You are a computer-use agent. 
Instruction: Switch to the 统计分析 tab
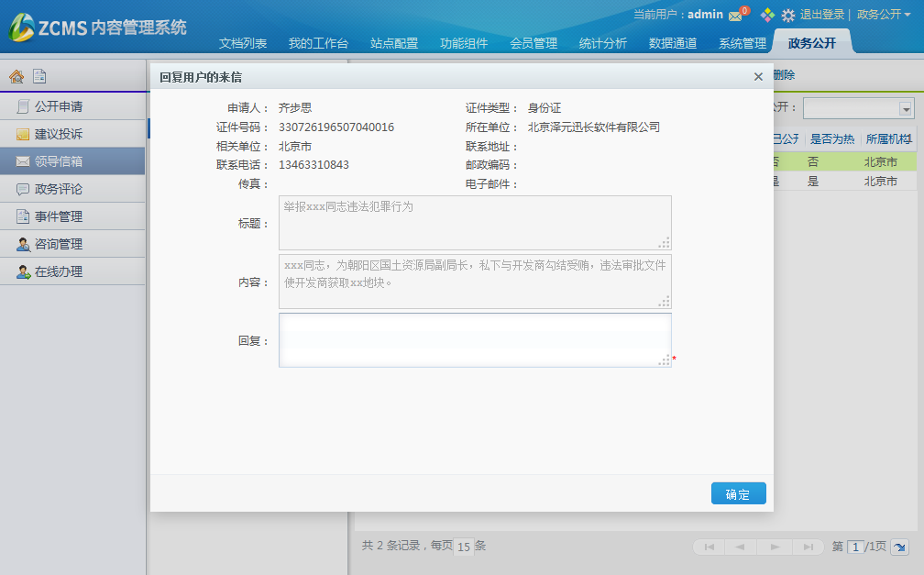[603, 43]
